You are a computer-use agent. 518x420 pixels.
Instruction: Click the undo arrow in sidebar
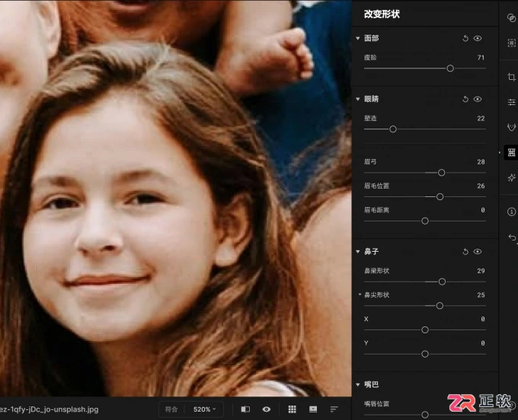point(512,237)
